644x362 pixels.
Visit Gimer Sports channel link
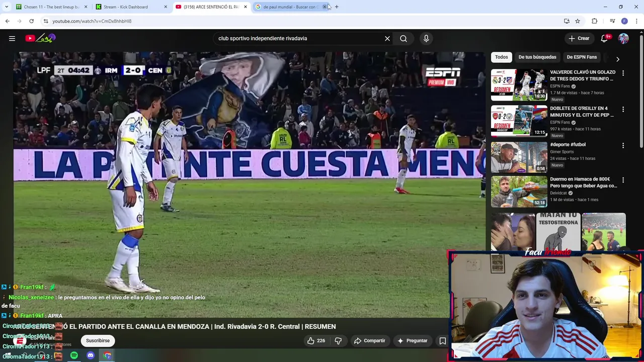(x=561, y=151)
